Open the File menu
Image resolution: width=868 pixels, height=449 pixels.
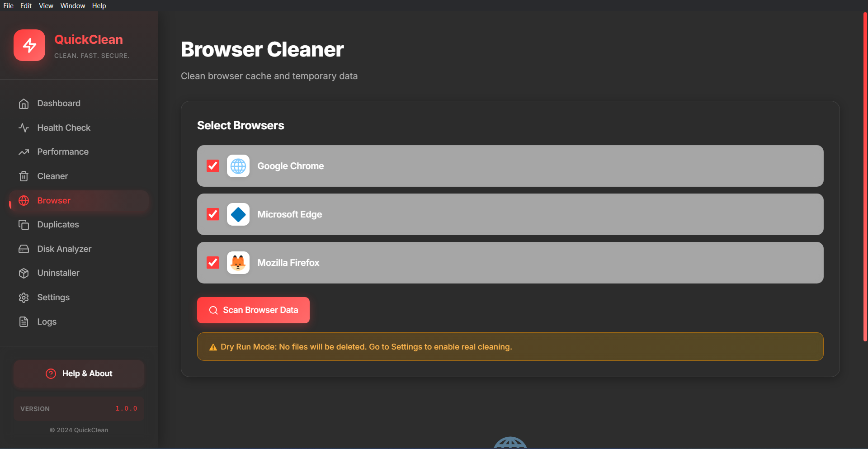tap(8, 5)
